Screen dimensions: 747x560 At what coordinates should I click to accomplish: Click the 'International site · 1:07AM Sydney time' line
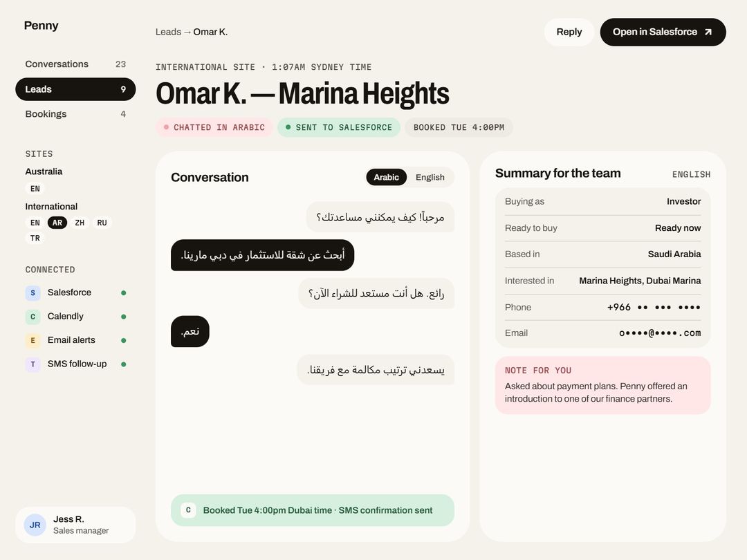pyautogui.click(x=264, y=66)
